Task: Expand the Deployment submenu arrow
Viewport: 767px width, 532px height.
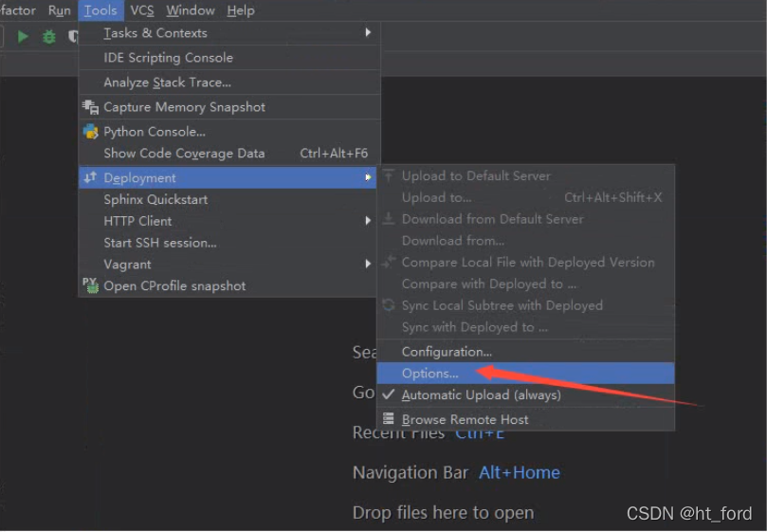Action: tap(368, 177)
